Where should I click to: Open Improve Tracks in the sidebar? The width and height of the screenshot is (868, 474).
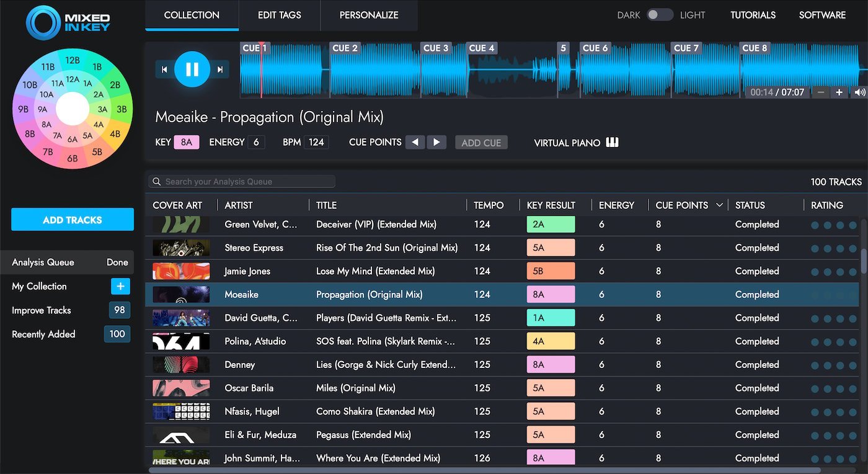click(x=42, y=310)
